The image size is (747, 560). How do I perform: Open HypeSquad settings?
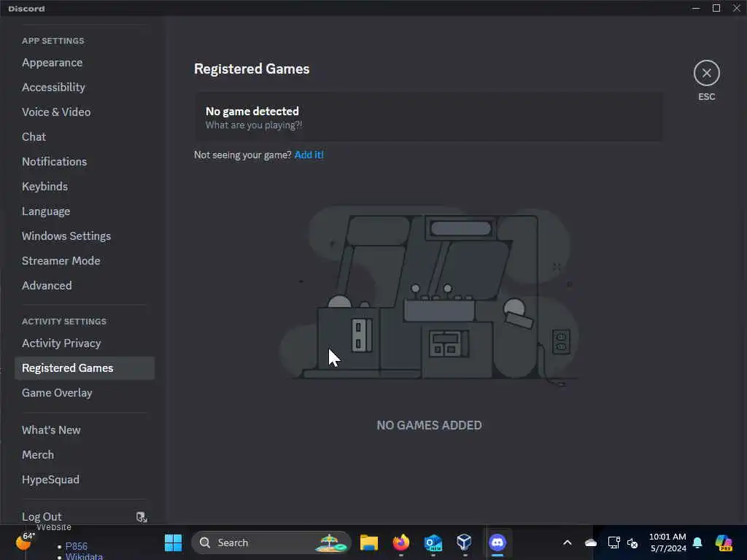(50, 480)
